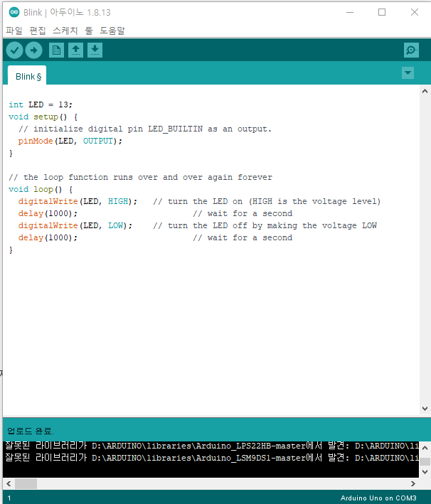
Task: Click the Arduino logo in title bar
Action: click(14, 12)
